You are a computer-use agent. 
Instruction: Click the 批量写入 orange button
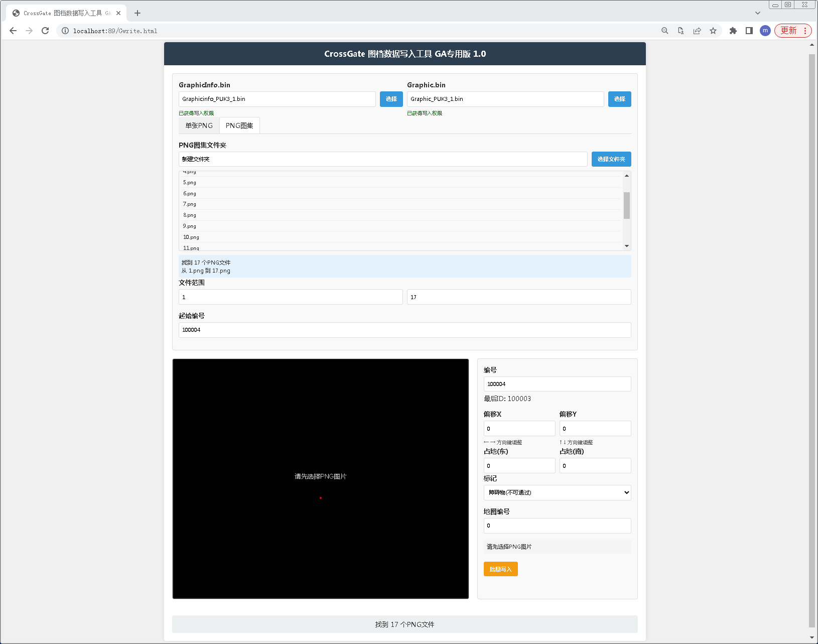[x=501, y=569]
